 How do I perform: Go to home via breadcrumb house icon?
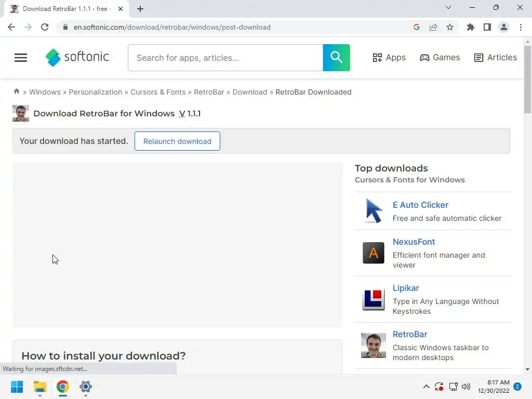point(16,91)
